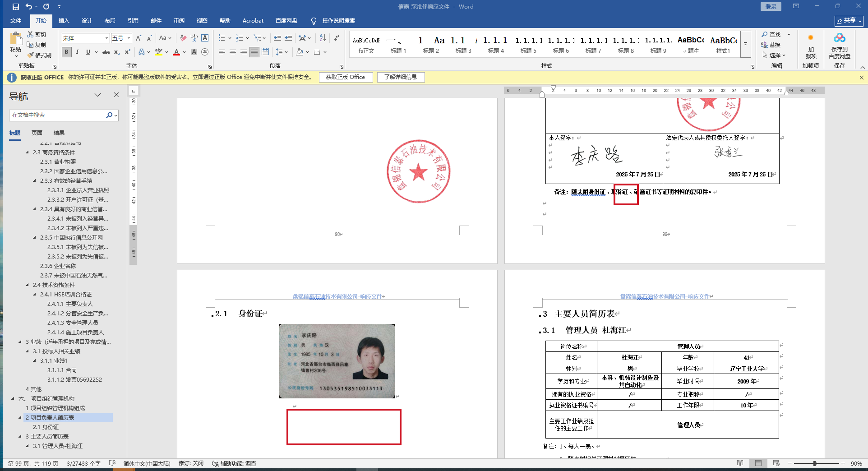This screenshot has width=868, height=471.
Task: Switch to Web Layout view in status bar
Action: coord(776,463)
